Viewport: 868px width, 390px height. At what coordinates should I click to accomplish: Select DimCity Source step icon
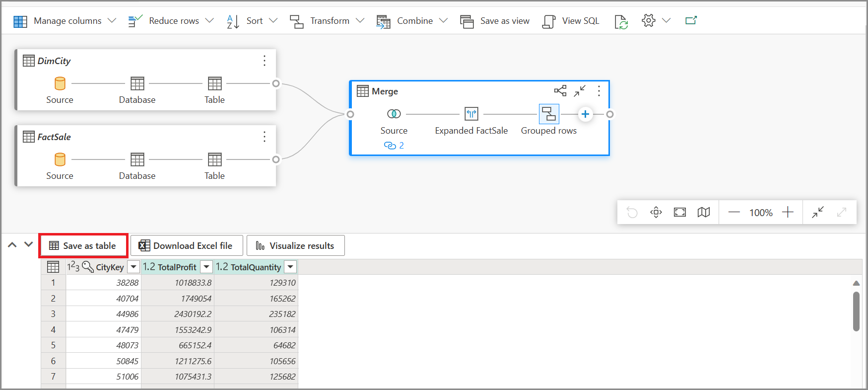click(x=60, y=83)
